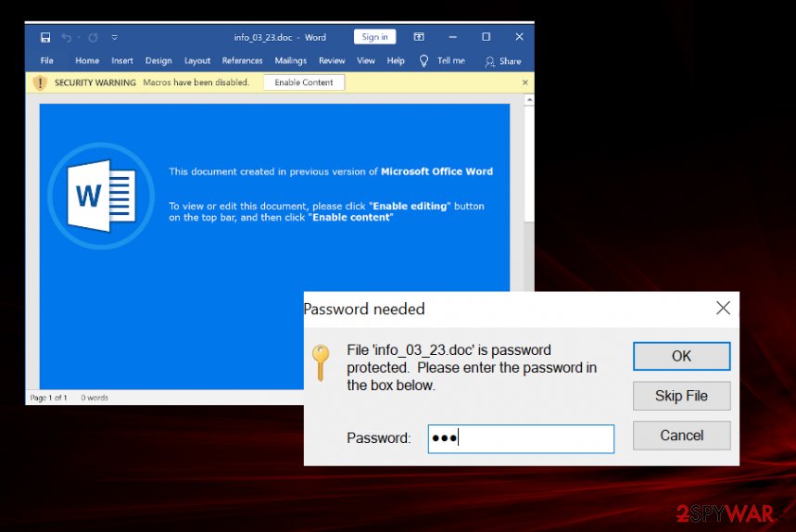Switch to the Insert ribbon tab
The height and width of the screenshot is (532, 796).
(121, 61)
